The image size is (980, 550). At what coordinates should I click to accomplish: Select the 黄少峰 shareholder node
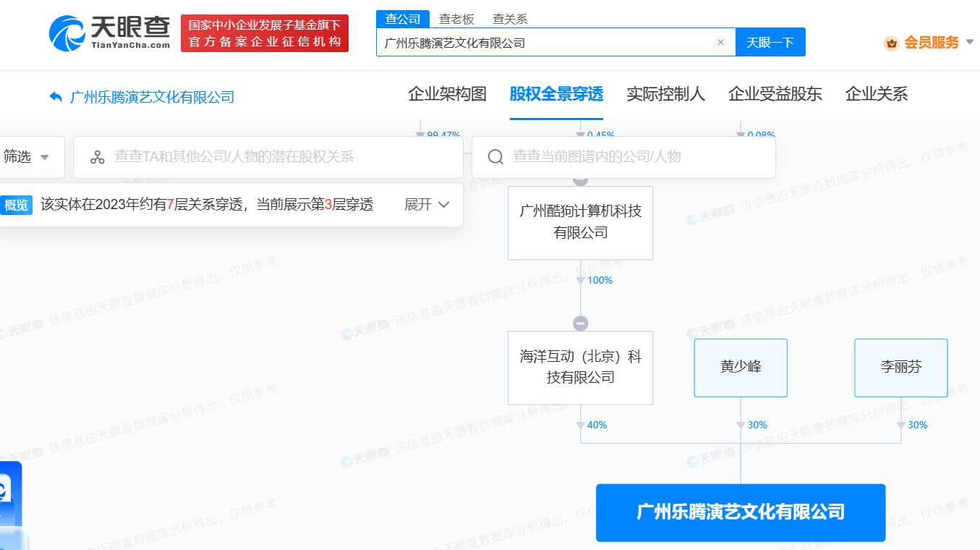741,368
